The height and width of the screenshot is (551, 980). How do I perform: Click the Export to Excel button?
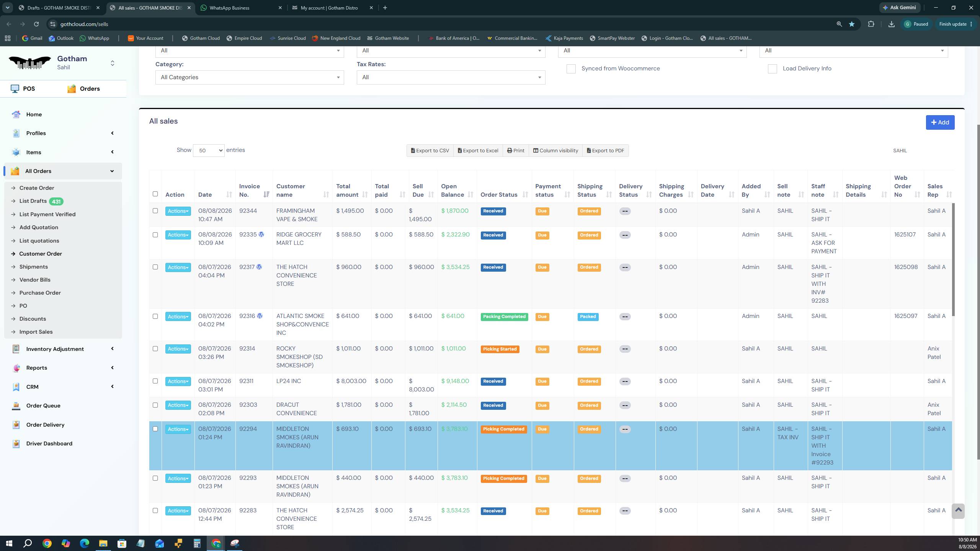coord(478,150)
